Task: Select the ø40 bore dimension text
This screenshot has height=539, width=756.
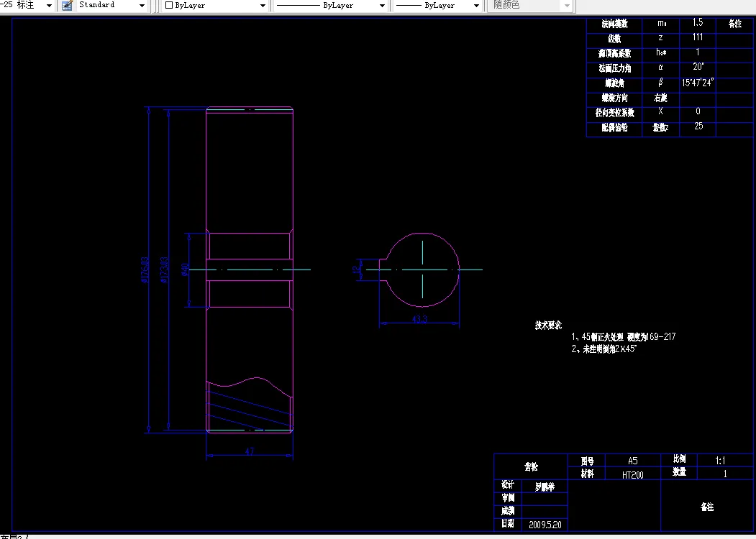Action: click(185, 269)
